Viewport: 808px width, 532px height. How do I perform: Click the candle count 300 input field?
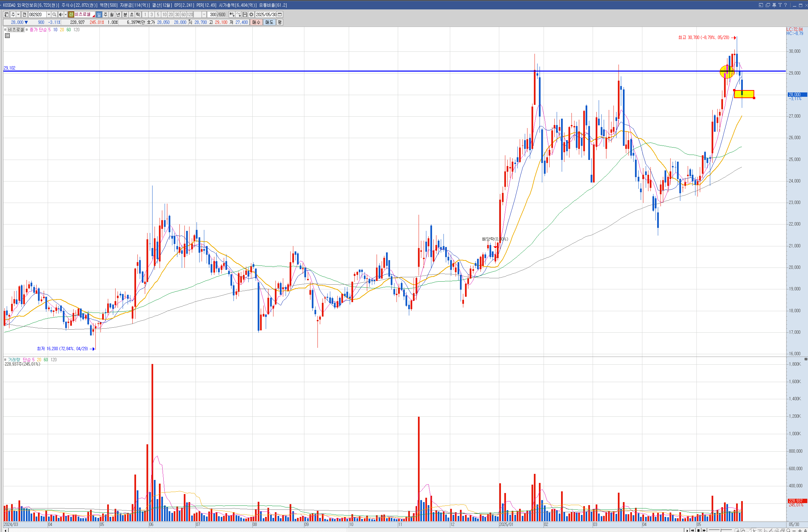click(x=213, y=14)
